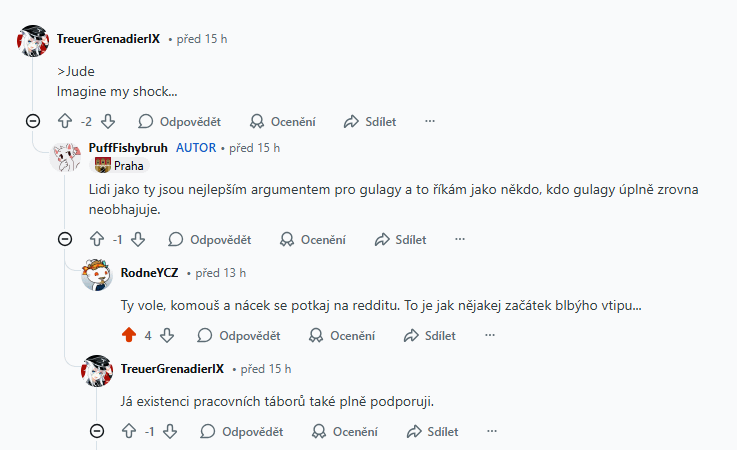Give Ocenění to PuffFishybruh's comment
Image resolution: width=737 pixels, height=450 pixels.
pyautogui.click(x=312, y=239)
